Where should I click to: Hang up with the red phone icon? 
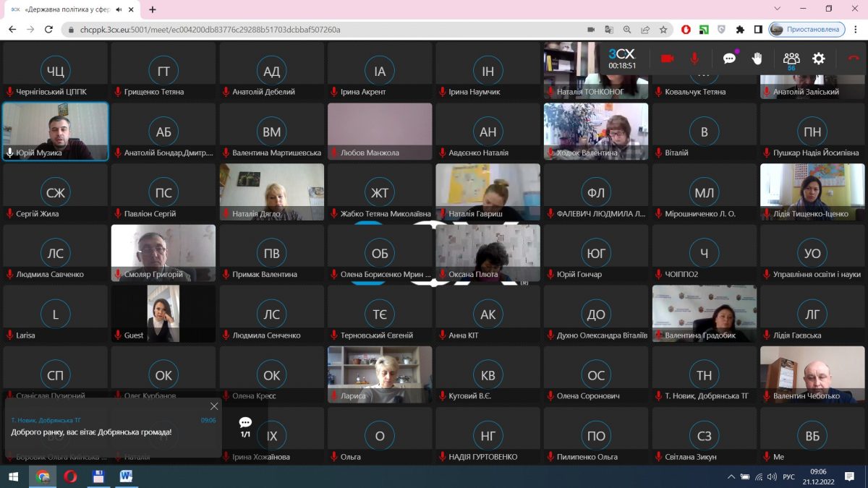click(853, 59)
